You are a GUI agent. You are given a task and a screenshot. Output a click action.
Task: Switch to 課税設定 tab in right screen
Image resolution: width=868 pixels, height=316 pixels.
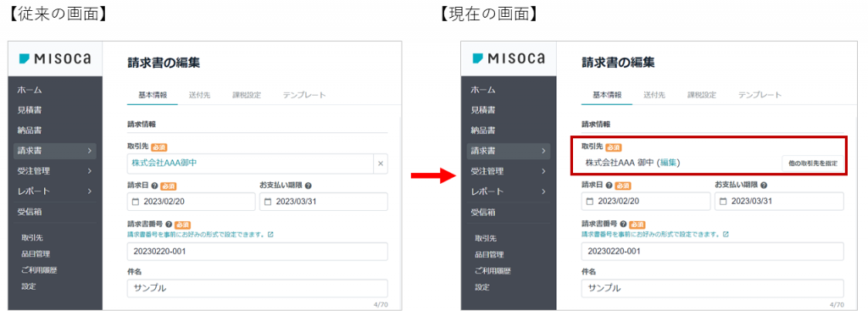click(701, 95)
